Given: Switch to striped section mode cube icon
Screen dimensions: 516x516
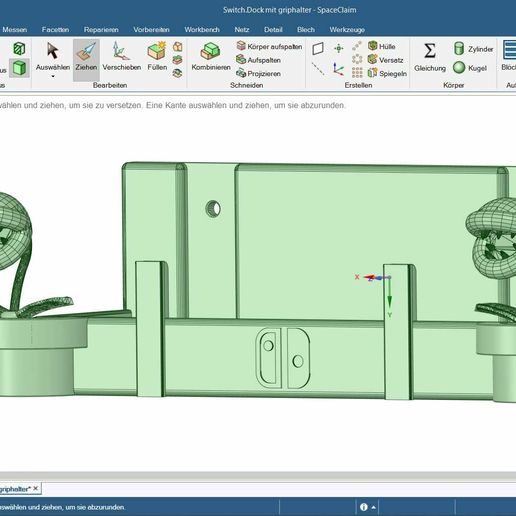Looking at the screenshot, I should tap(19, 49).
